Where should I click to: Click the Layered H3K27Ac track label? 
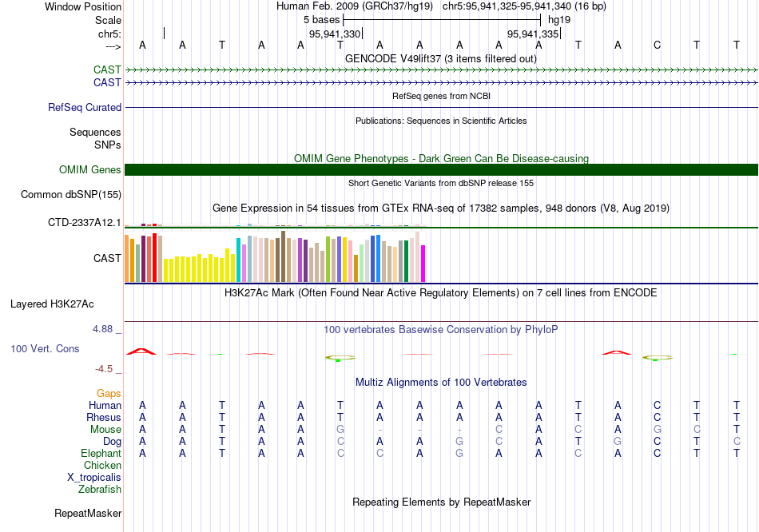point(52,304)
